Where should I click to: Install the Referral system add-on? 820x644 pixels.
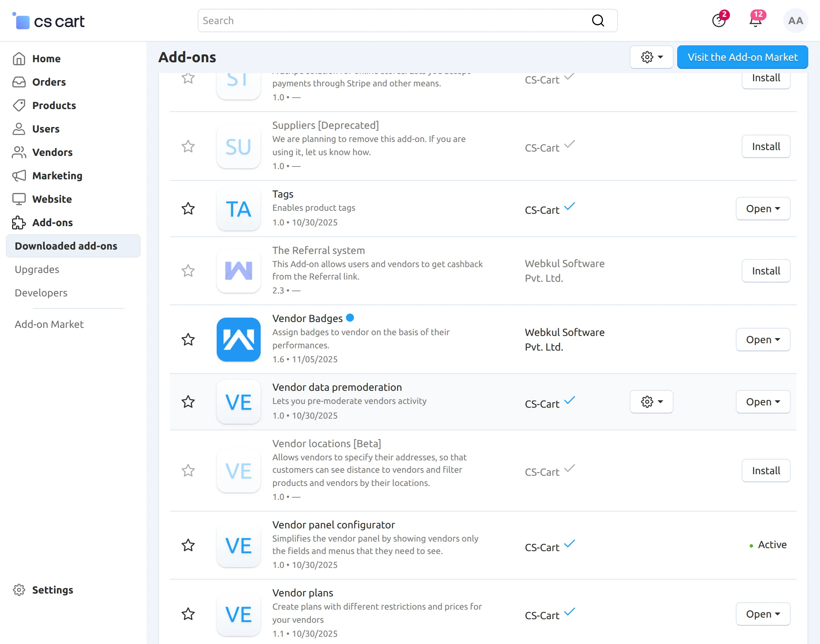coord(766,270)
